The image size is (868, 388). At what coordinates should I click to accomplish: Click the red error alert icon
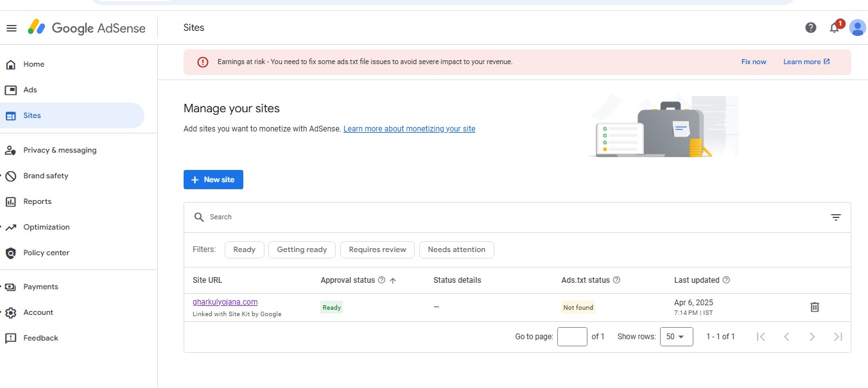click(x=203, y=62)
